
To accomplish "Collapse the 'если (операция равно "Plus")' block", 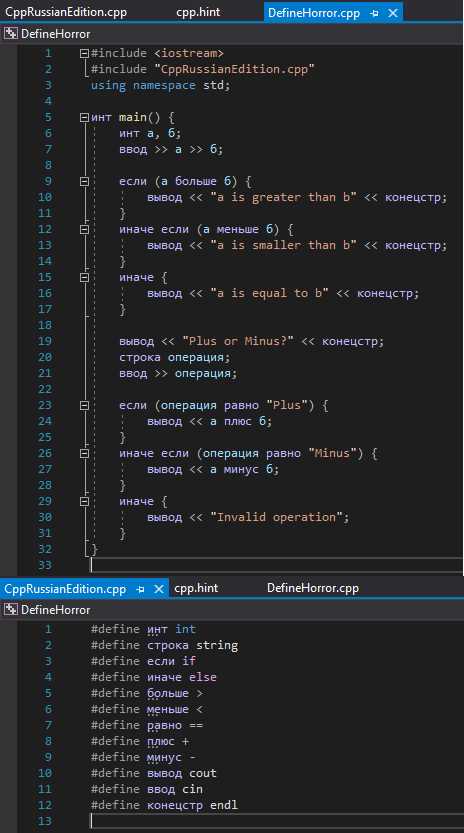I will pyautogui.click(x=84, y=405).
